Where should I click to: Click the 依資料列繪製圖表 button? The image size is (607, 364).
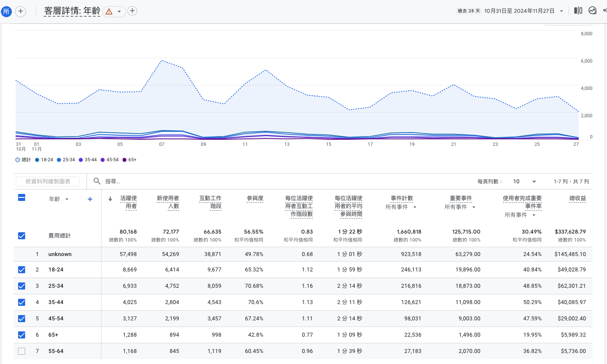(x=48, y=182)
